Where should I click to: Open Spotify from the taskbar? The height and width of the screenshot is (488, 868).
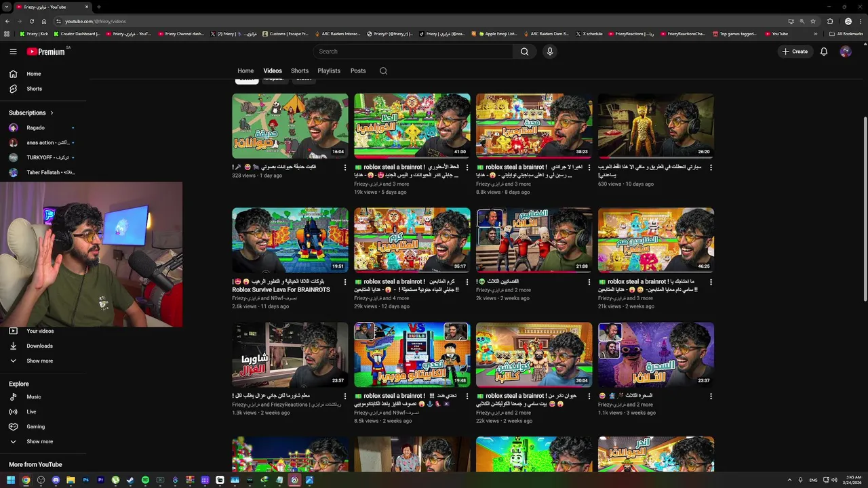[x=145, y=480]
